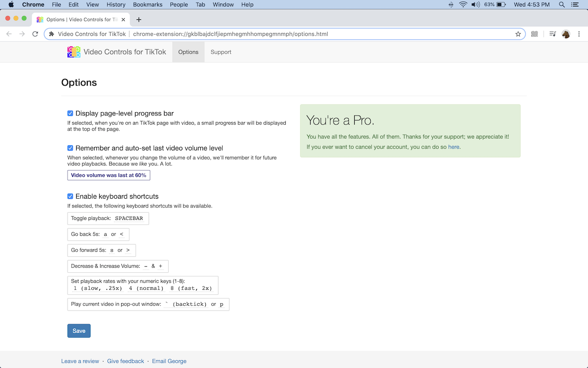Open the People menu
Screen dimensions: 588x368
coord(179,5)
